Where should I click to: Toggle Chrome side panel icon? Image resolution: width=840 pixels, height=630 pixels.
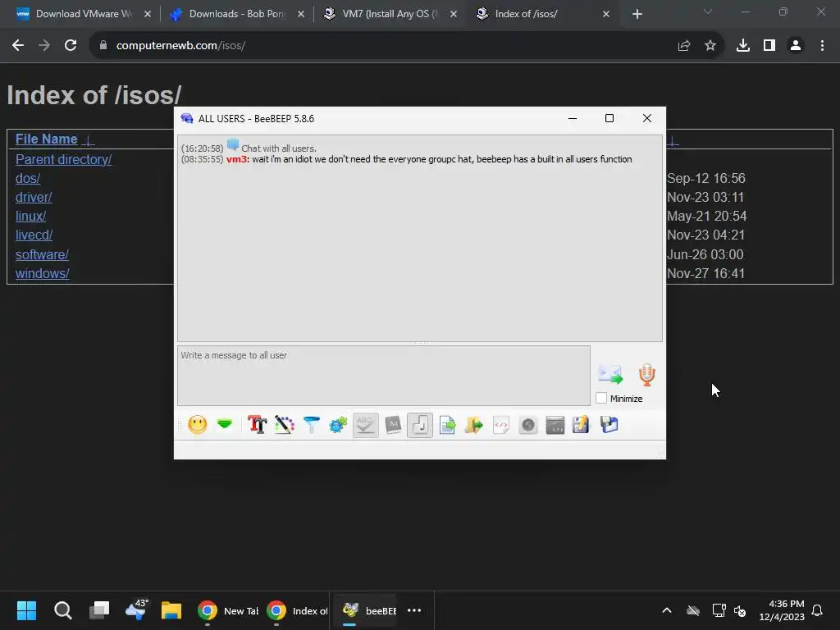[x=769, y=46]
